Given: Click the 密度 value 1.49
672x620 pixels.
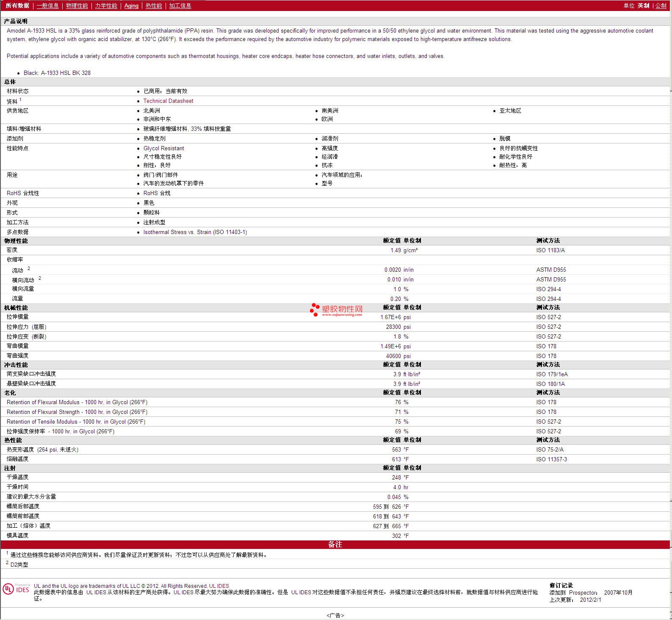Looking at the screenshot, I should pyautogui.click(x=395, y=250).
